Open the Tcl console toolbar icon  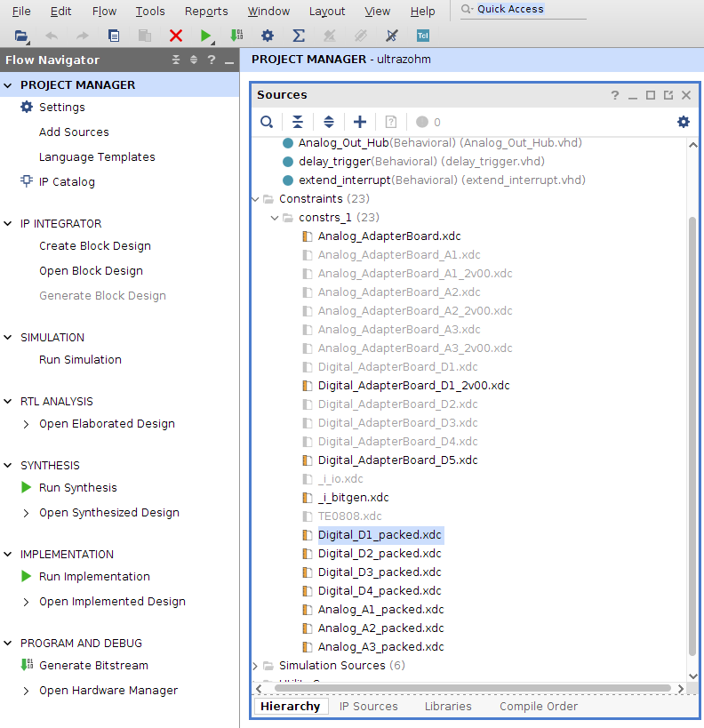click(423, 36)
